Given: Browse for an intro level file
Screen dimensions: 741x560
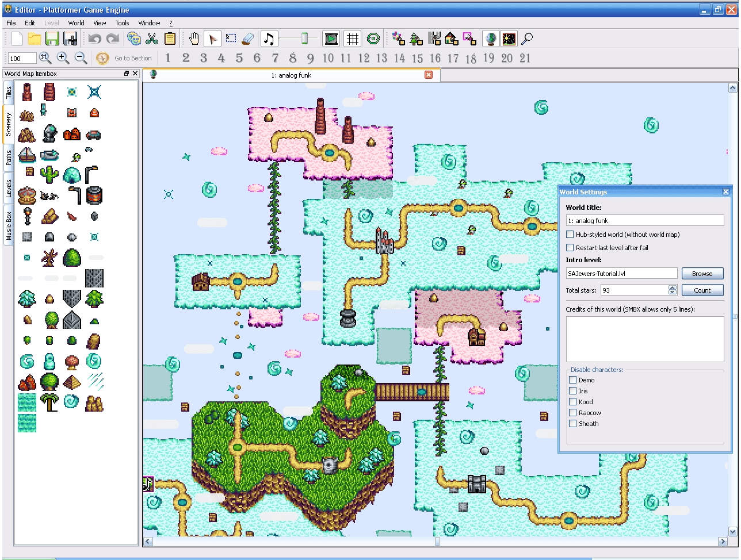Looking at the screenshot, I should pyautogui.click(x=702, y=273).
